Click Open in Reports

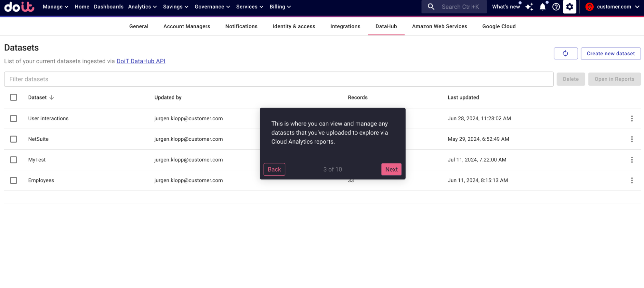point(614,79)
